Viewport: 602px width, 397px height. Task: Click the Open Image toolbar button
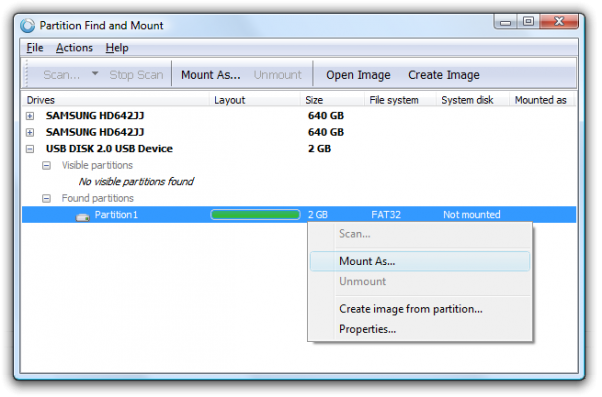click(x=358, y=75)
